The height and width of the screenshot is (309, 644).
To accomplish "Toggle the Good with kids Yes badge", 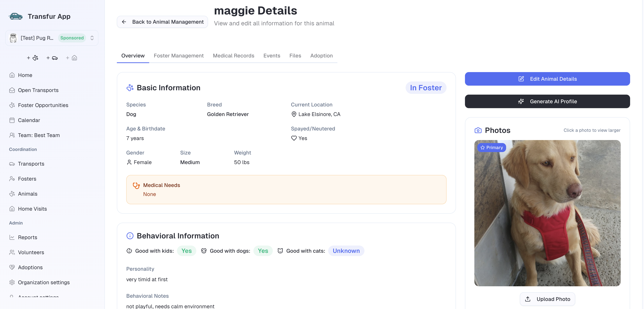I will (187, 251).
